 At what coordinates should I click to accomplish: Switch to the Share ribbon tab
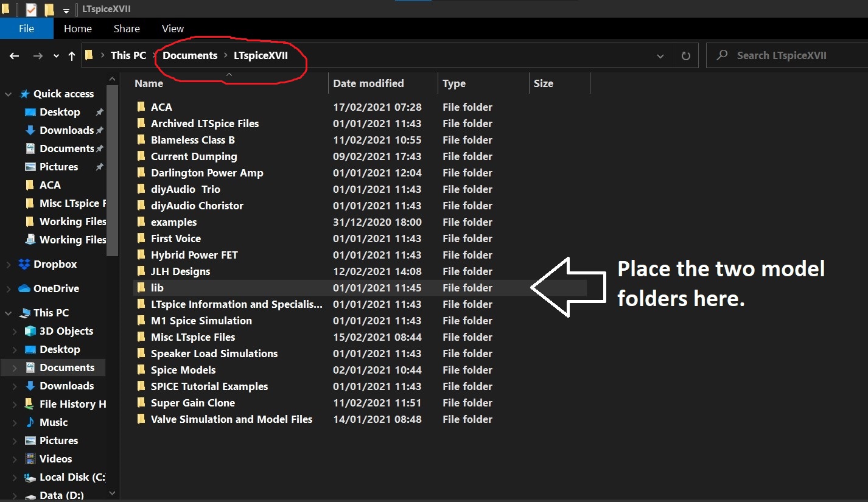(x=127, y=29)
